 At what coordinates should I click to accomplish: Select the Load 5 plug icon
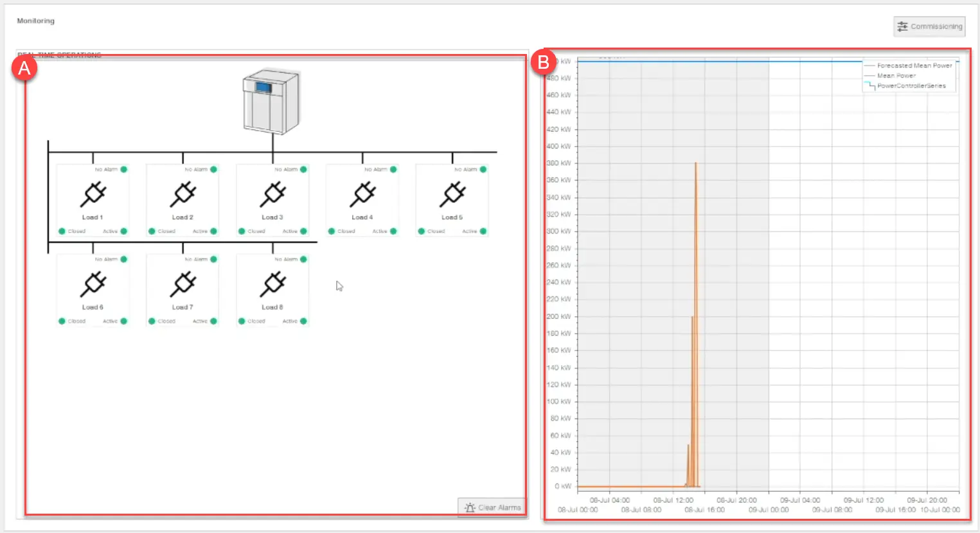452,194
